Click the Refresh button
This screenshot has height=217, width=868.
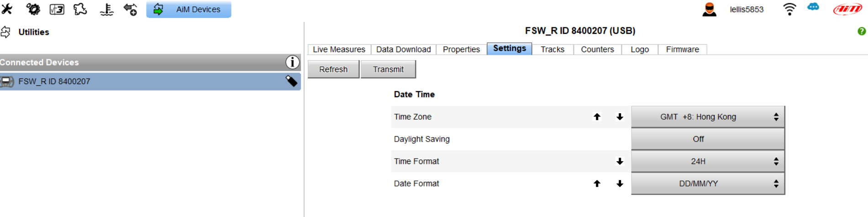pos(333,69)
